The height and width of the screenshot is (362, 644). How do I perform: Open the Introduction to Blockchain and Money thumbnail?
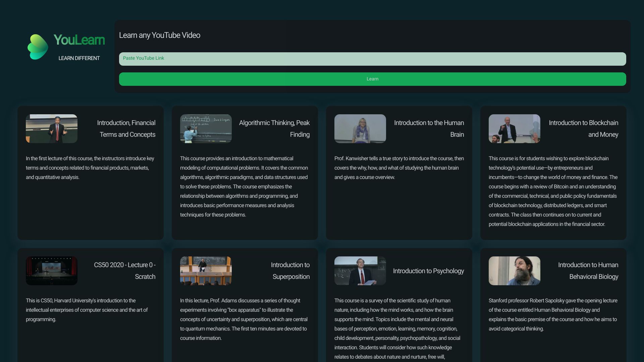pyautogui.click(x=514, y=128)
